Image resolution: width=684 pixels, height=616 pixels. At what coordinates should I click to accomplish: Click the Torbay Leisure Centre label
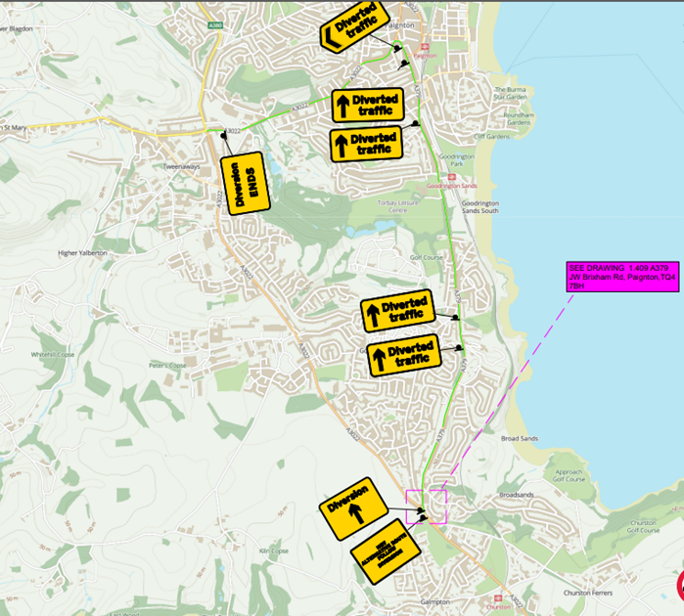coord(398,206)
